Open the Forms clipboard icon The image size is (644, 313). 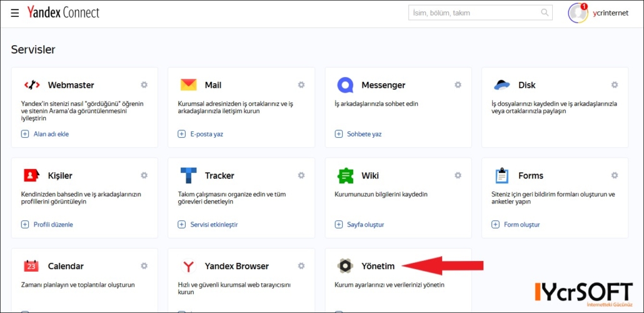pyautogui.click(x=502, y=176)
